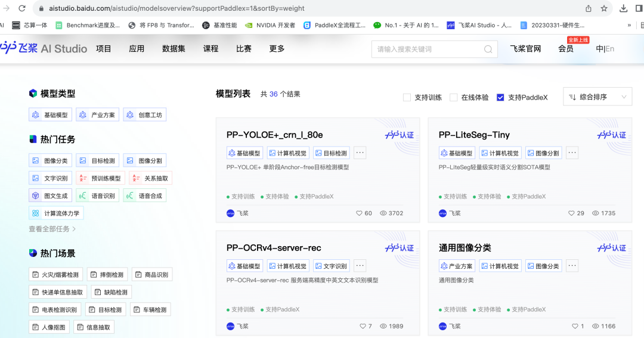644x338 pixels.
Task: Open the 数据集 navigation tab
Action: 174,48
